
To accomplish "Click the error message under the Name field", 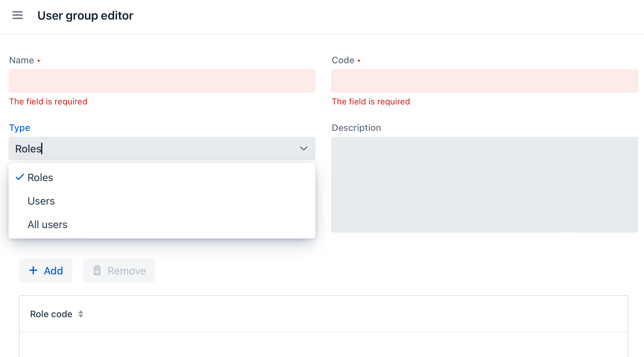I will coord(48,101).
